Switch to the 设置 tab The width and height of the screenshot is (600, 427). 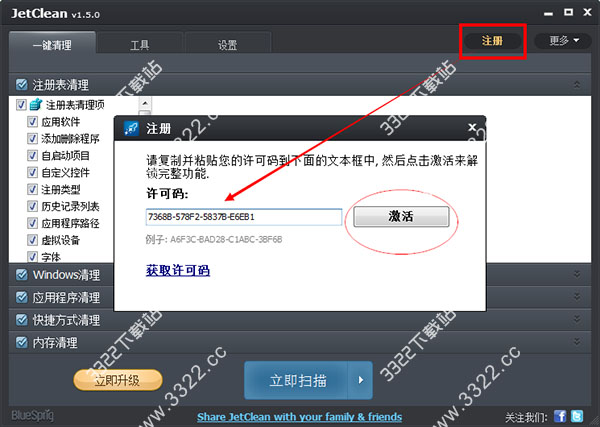click(228, 44)
